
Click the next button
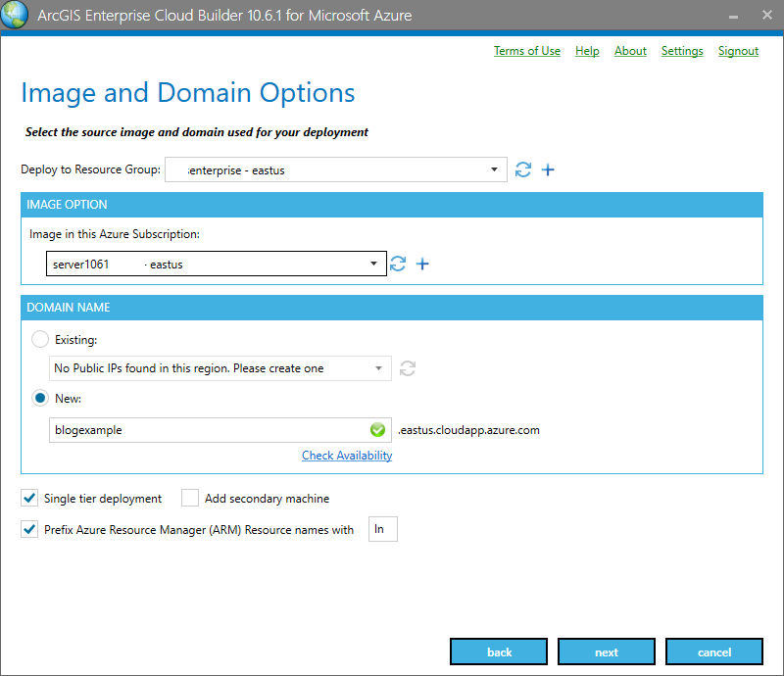tap(606, 652)
